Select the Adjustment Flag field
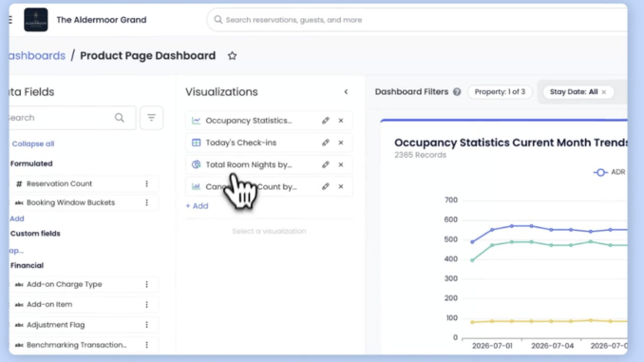This screenshot has width=644, height=362. tap(84, 325)
